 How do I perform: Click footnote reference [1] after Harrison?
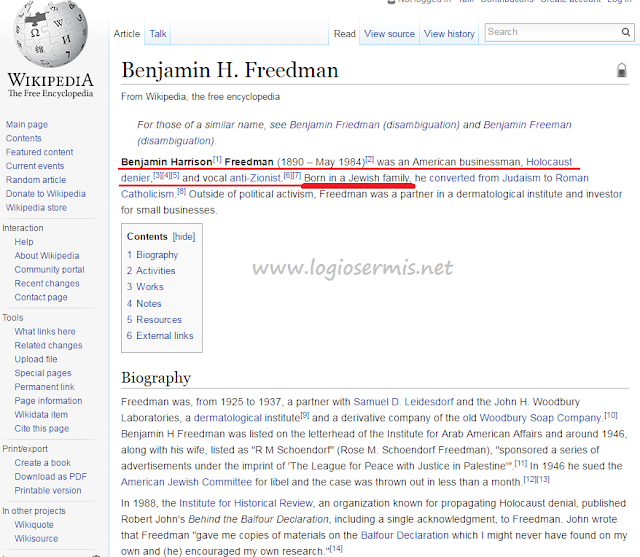pyautogui.click(x=217, y=160)
